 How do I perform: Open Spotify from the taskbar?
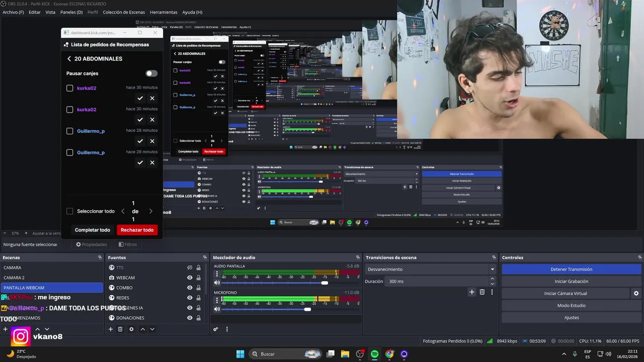[x=374, y=354]
